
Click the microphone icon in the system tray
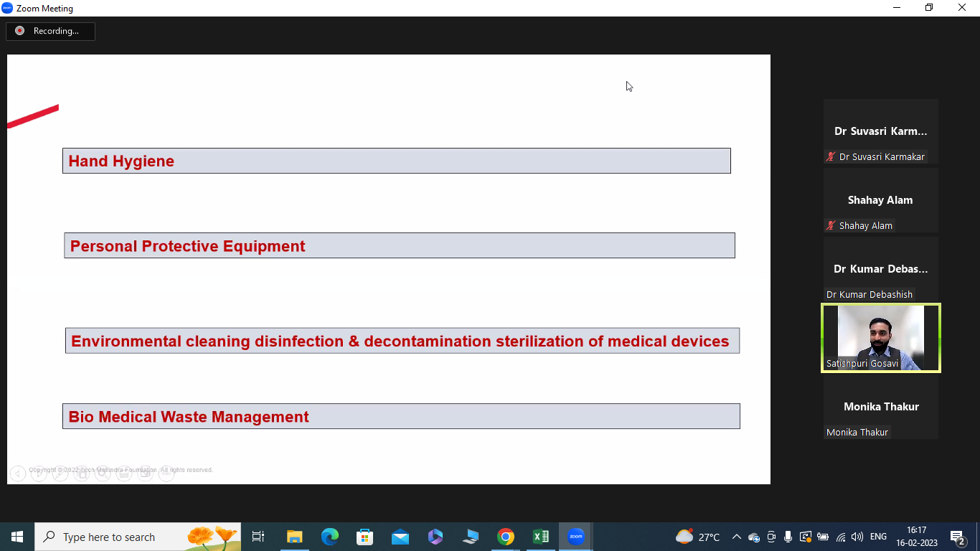pos(788,537)
